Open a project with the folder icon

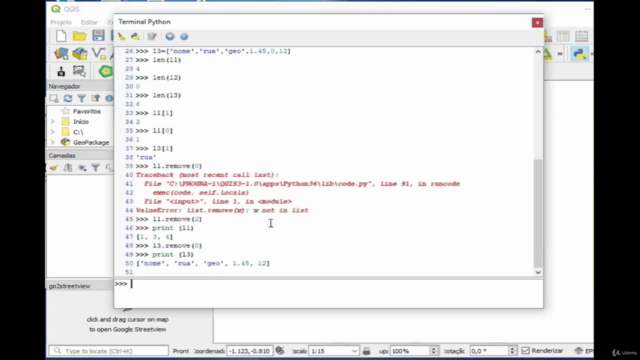coord(80,36)
